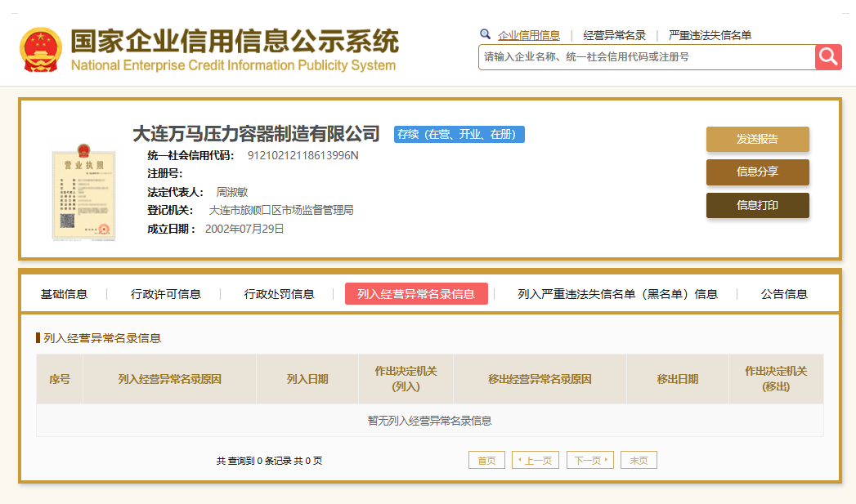
Task: Click the 列入经营异常名录信息 section heading
Action: (x=102, y=338)
